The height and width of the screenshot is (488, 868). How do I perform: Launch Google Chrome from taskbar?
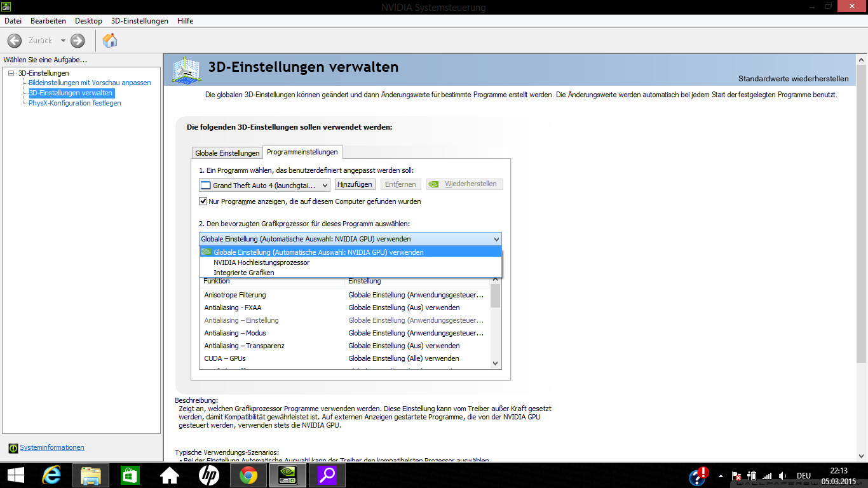248,475
